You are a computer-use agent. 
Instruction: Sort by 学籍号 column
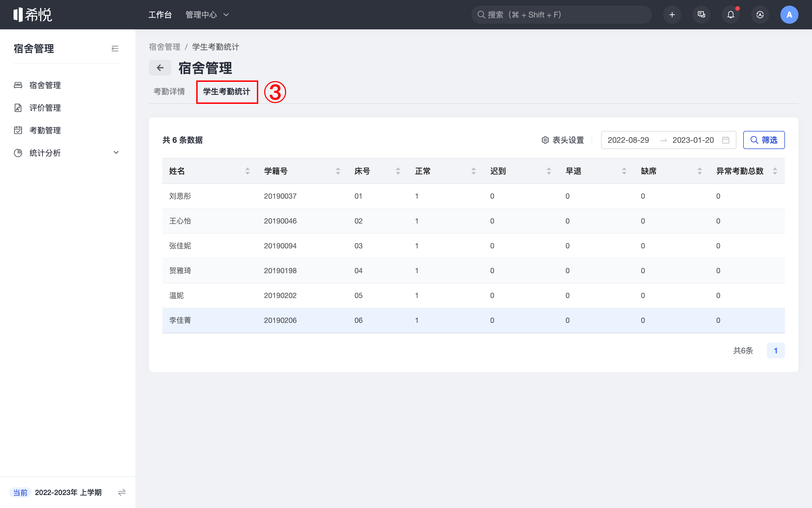pos(338,171)
